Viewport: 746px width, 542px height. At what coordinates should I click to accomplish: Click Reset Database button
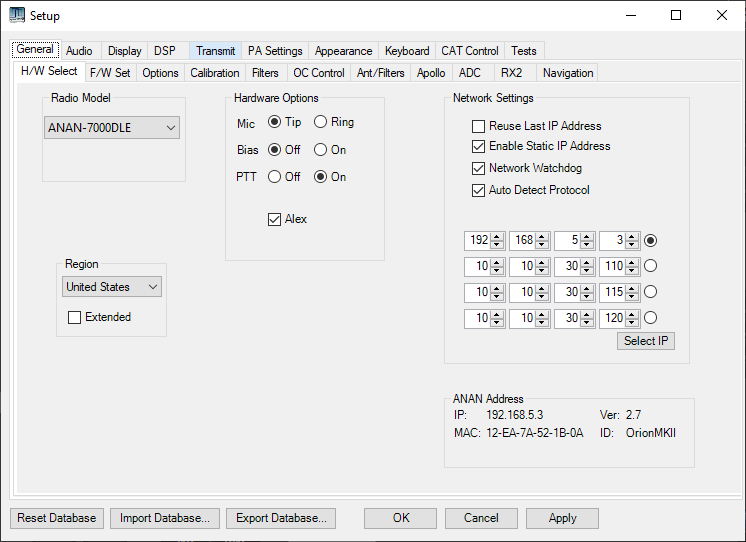pos(57,518)
